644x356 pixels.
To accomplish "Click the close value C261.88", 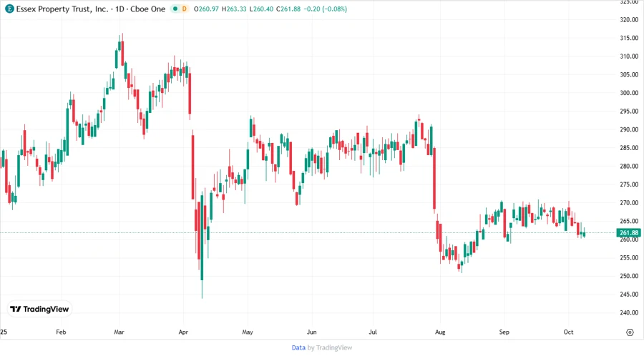I will tap(288, 9).
